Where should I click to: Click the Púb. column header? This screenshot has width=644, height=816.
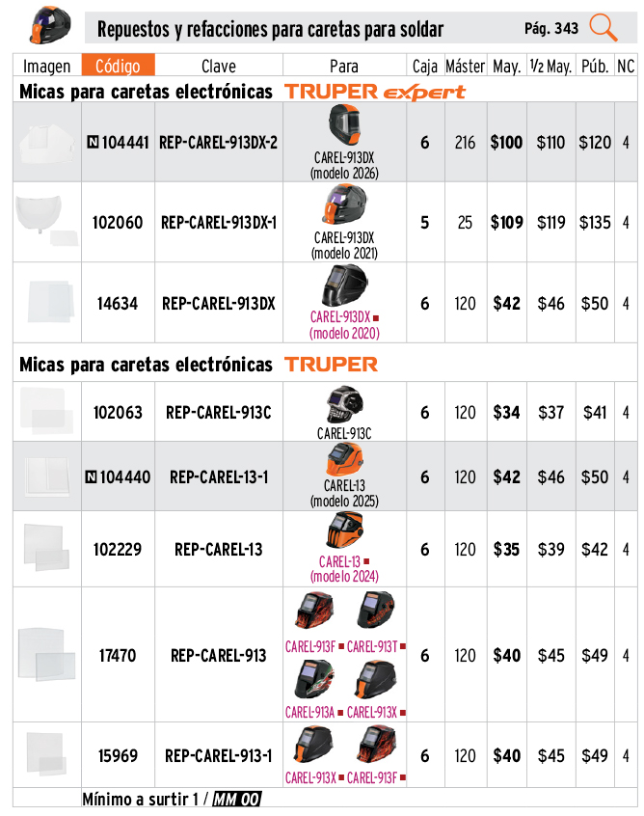[x=594, y=67]
